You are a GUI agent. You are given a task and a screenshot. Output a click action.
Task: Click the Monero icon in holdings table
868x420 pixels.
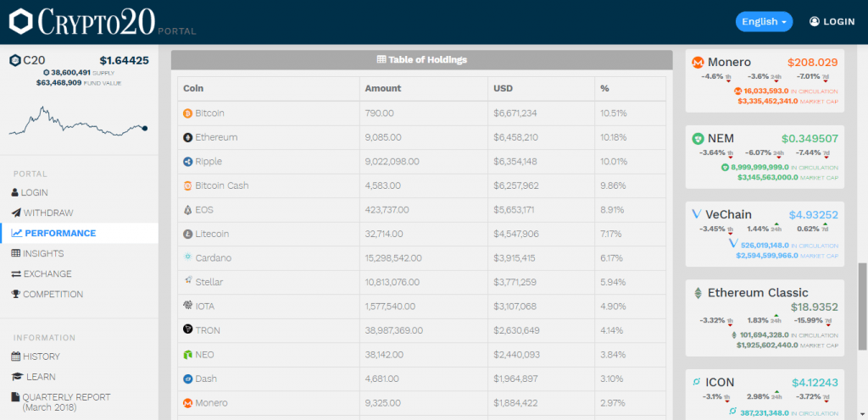[x=187, y=403]
